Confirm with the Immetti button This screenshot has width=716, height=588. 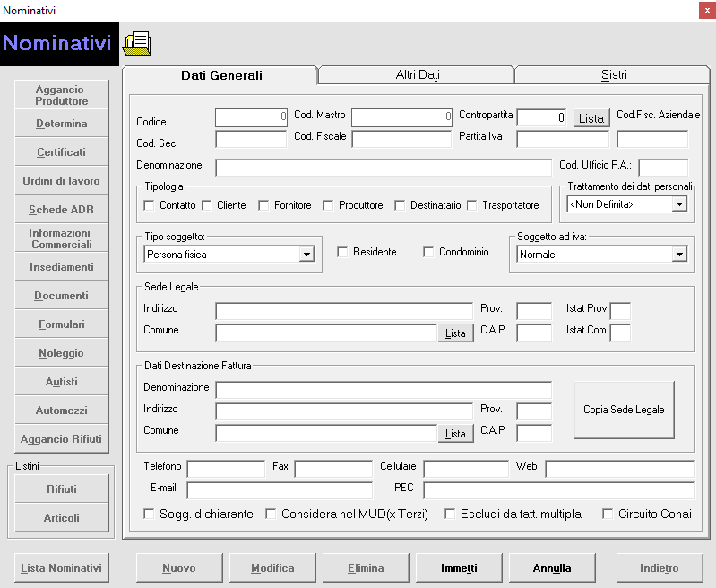click(x=459, y=568)
